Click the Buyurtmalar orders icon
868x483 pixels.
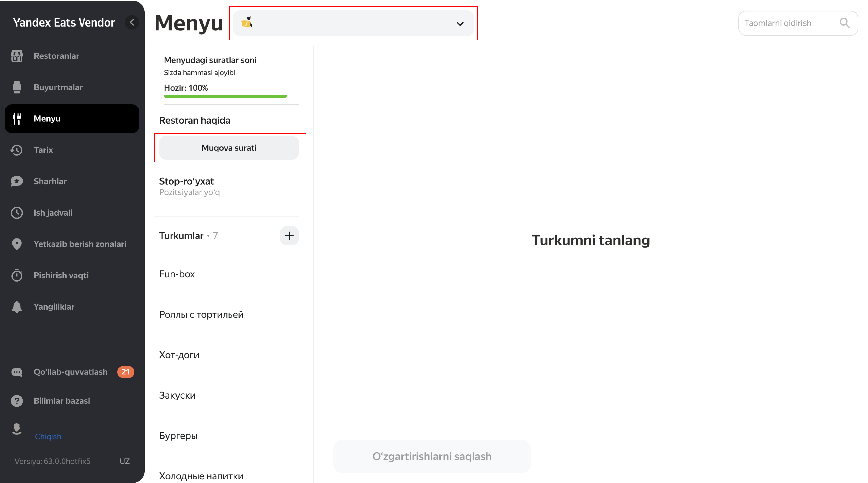click(x=17, y=87)
